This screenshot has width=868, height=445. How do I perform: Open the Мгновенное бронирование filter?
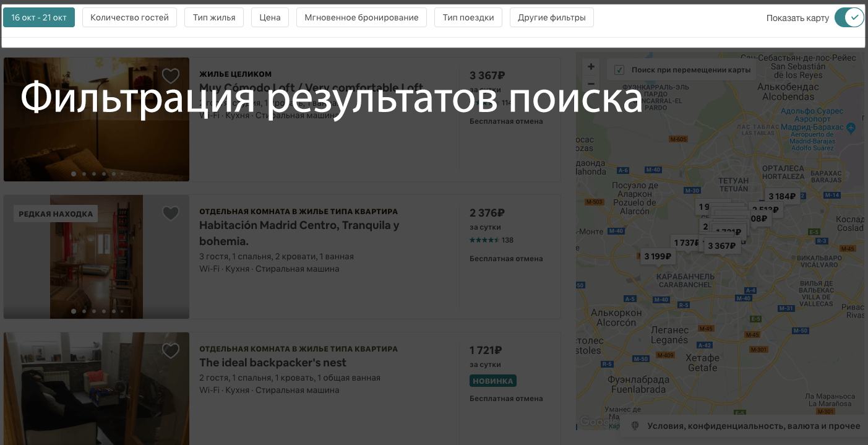click(361, 17)
